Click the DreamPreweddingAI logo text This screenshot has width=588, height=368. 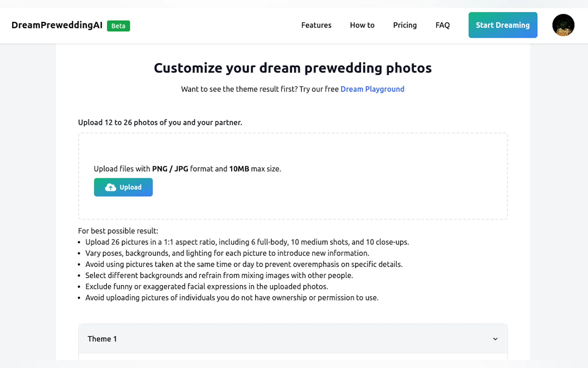coord(57,25)
